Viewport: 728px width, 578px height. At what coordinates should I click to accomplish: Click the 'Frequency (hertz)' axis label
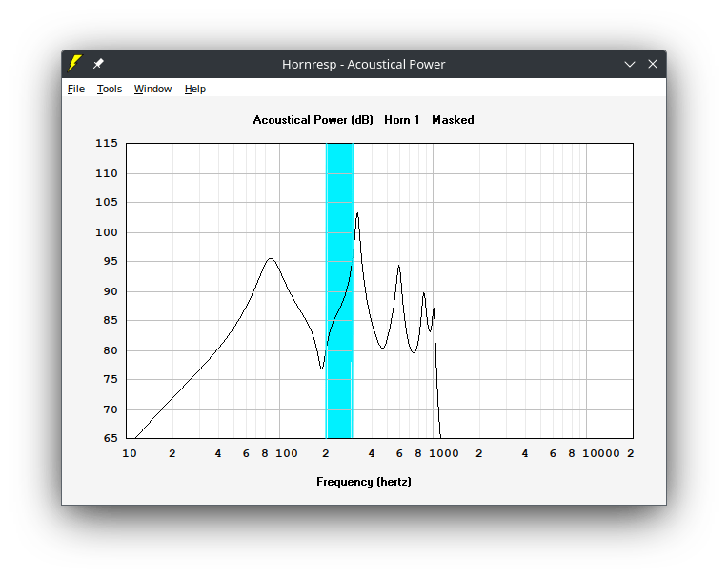pos(364,482)
